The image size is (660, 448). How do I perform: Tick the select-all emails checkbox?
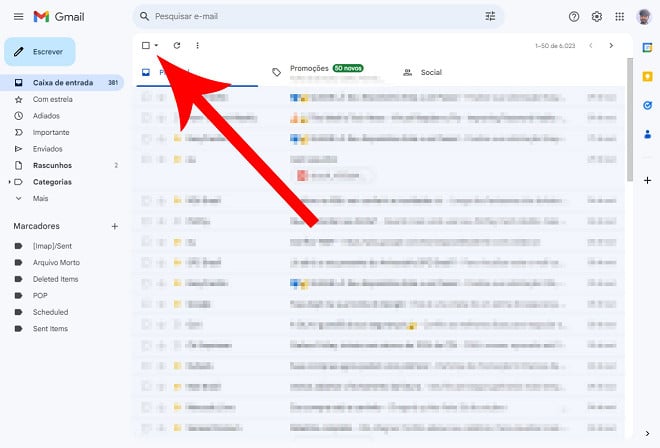pos(146,45)
